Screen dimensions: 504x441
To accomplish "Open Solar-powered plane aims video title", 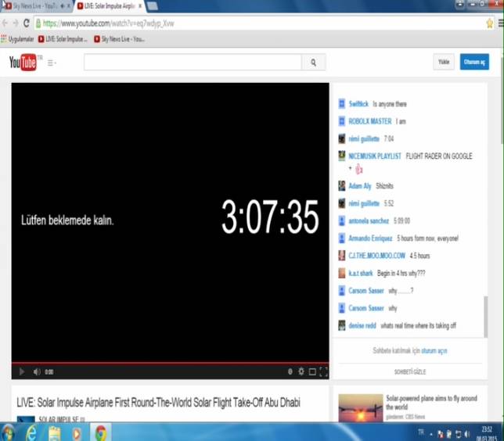I will coord(431,403).
